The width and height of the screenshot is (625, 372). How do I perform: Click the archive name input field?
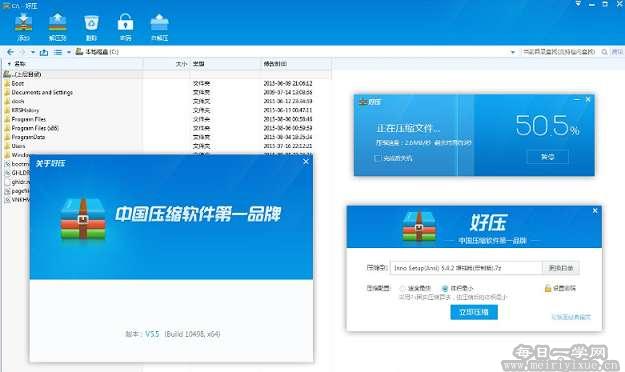pyautogui.click(x=466, y=268)
